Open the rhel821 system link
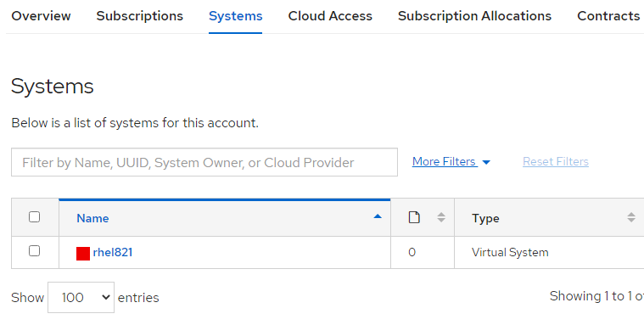The image size is (644, 325). click(113, 252)
